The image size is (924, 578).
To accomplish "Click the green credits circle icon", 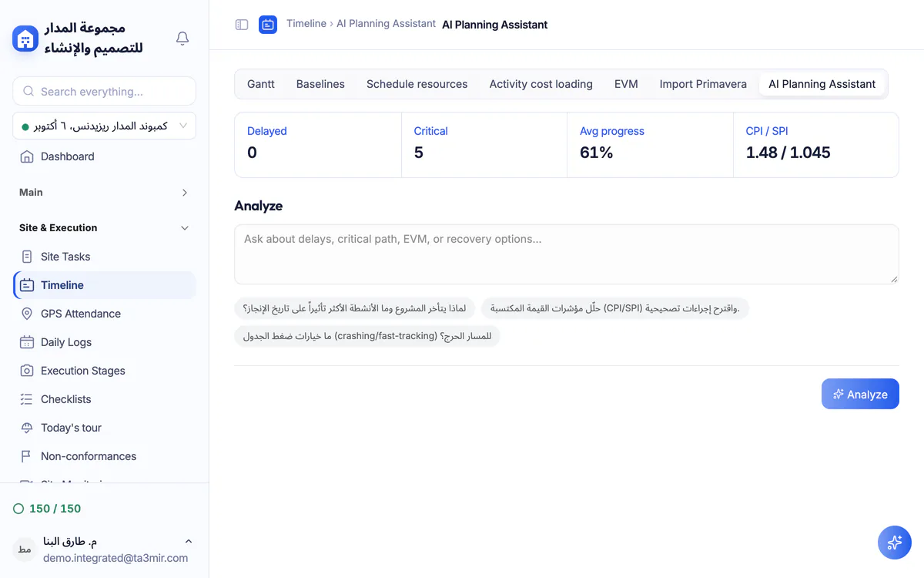I will [18, 509].
